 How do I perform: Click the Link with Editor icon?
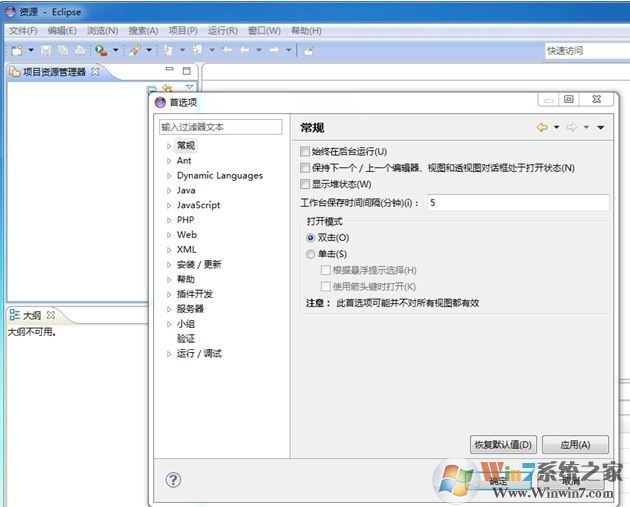click(168, 88)
